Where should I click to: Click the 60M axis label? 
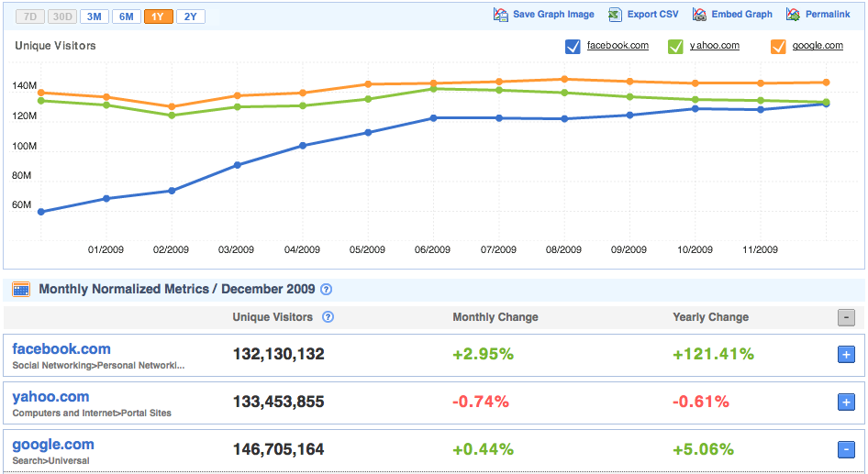pyautogui.click(x=22, y=204)
